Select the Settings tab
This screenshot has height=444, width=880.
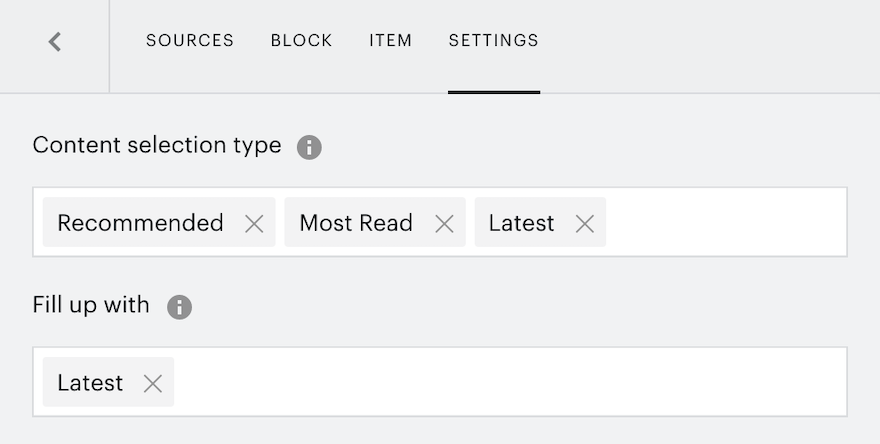[494, 40]
